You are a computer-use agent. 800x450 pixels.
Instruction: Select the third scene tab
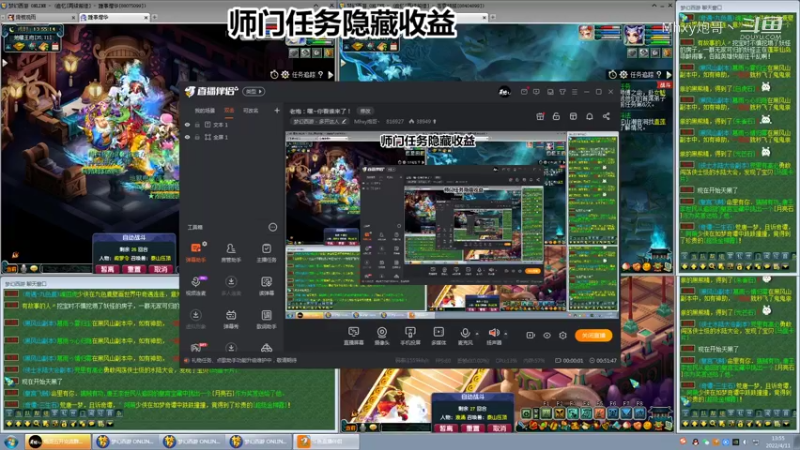[250, 110]
